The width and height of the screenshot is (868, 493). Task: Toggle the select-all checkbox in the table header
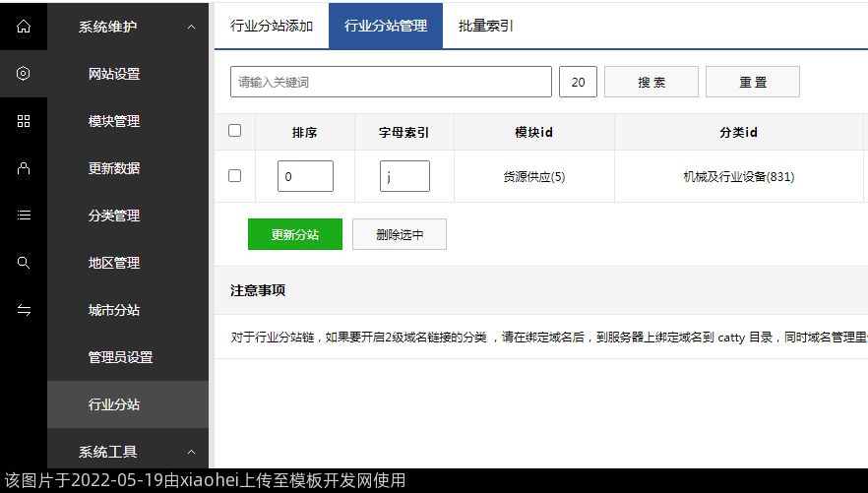pyautogui.click(x=234, y=131)
